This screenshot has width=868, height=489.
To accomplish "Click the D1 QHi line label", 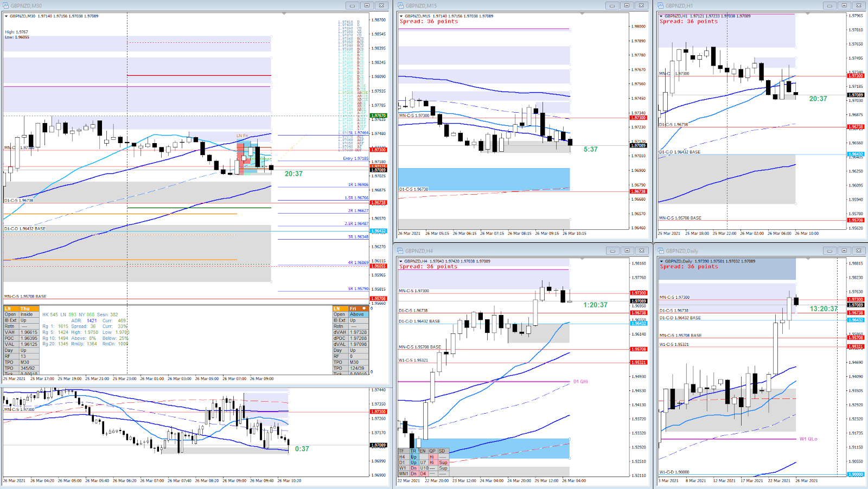I will pos(580,381).
